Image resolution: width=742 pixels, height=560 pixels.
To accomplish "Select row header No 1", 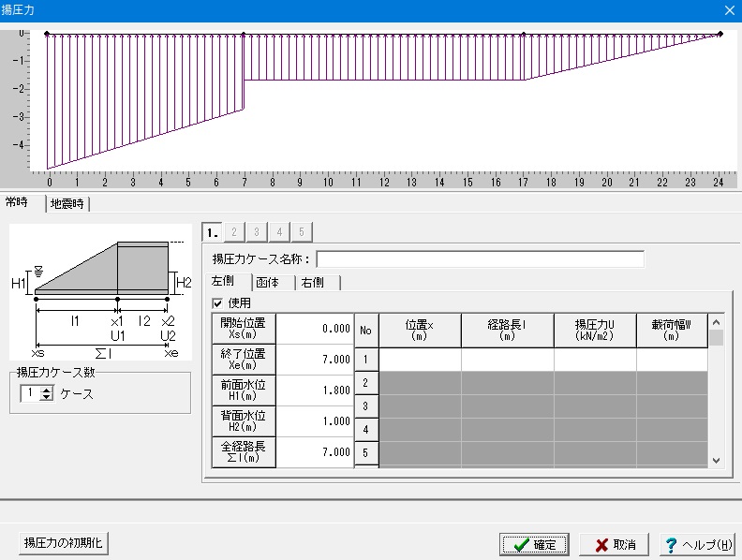I will tap(365, 360).
